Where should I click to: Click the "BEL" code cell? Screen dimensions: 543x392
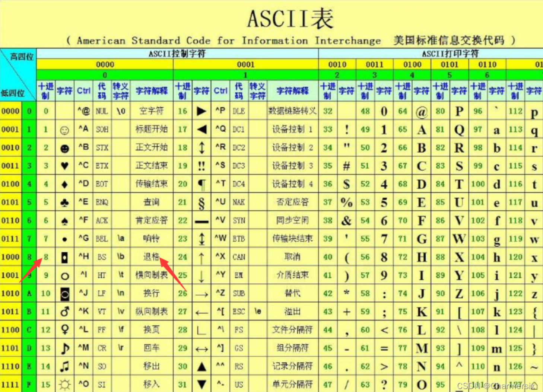coord(102,239)
